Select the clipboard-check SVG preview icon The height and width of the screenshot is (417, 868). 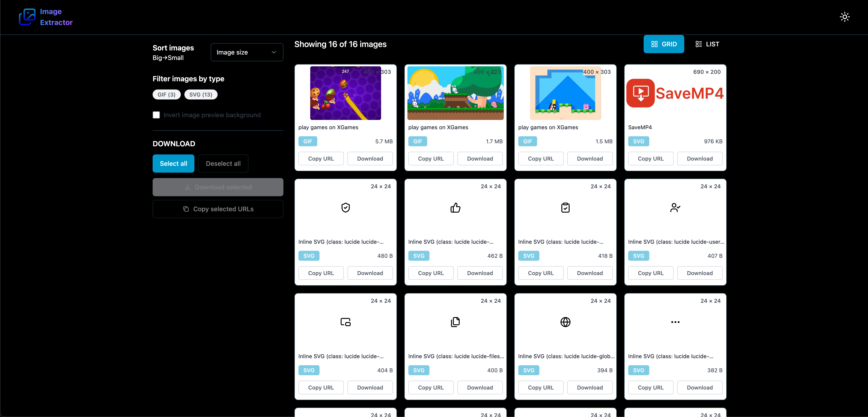[x=565, y=207]
